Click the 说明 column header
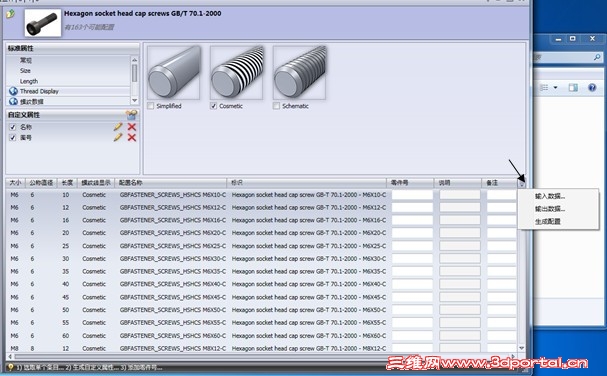The image size is (607, 376). (458, 183)
